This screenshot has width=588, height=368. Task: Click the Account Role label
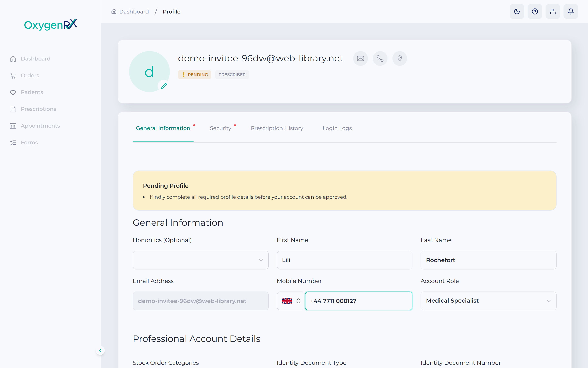point(440,281)
